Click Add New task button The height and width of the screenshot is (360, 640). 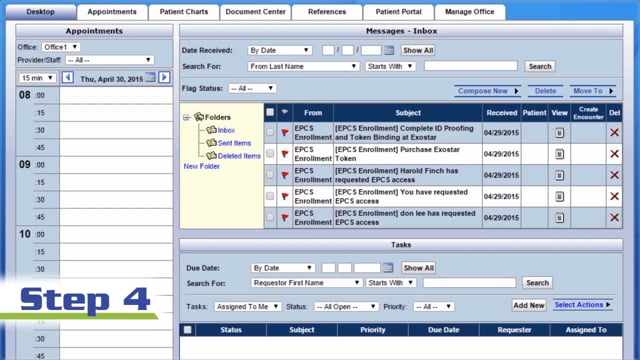pos(529,305)
